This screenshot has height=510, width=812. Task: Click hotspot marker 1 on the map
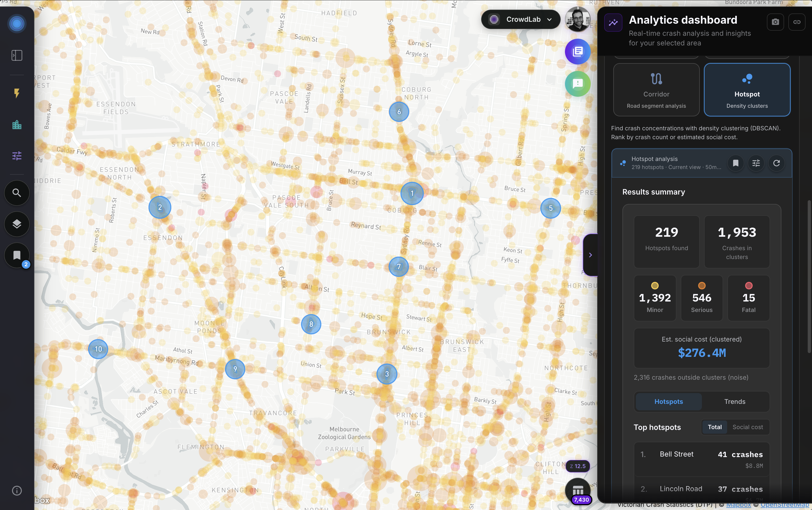(412, 193)
